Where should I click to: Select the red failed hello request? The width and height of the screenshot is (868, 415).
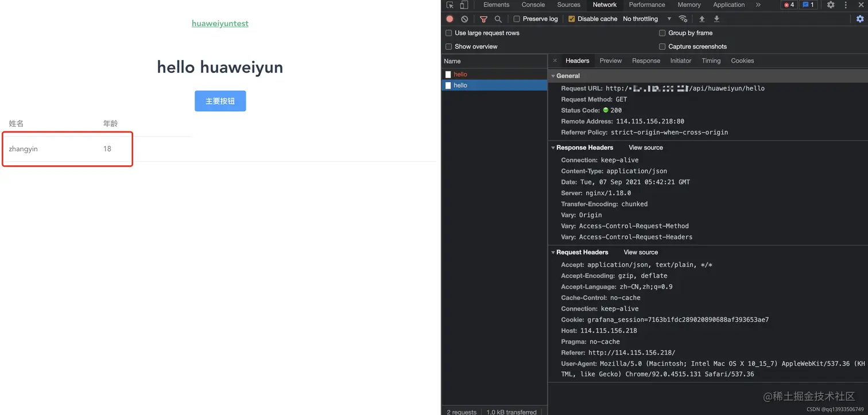pyautogui.click(x=494, y=74)
